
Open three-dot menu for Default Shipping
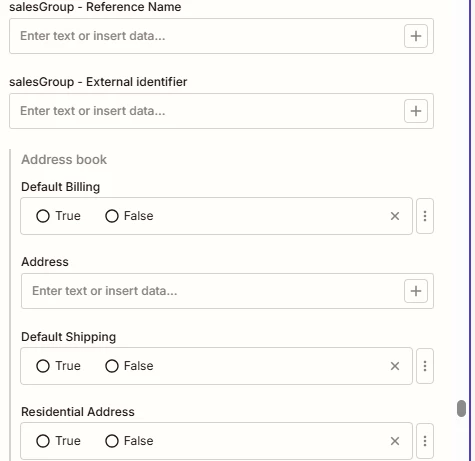point(425,366)
